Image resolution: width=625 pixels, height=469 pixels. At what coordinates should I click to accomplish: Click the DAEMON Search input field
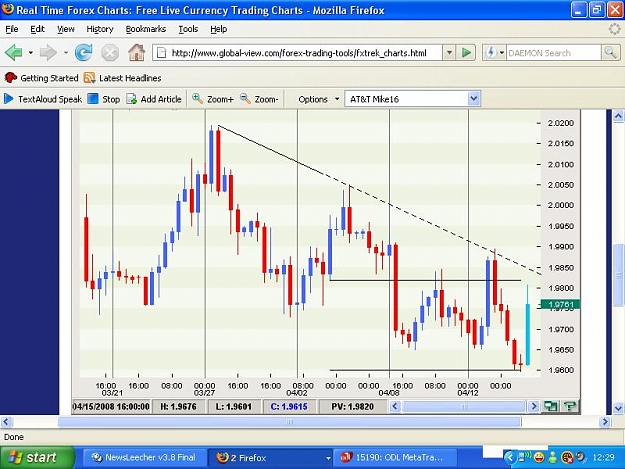pyautogui.click(x=553, y=53)
